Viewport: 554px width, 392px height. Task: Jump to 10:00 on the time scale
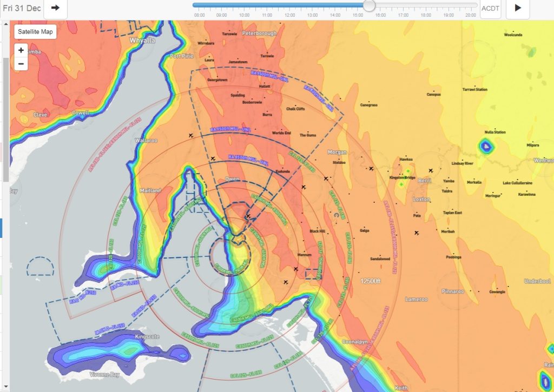coord(245,15)
